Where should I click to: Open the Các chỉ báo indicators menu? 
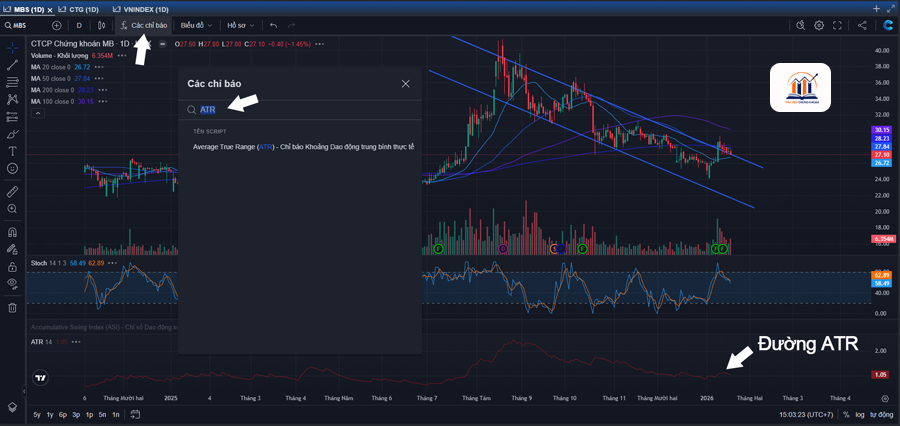coord(144,25)
